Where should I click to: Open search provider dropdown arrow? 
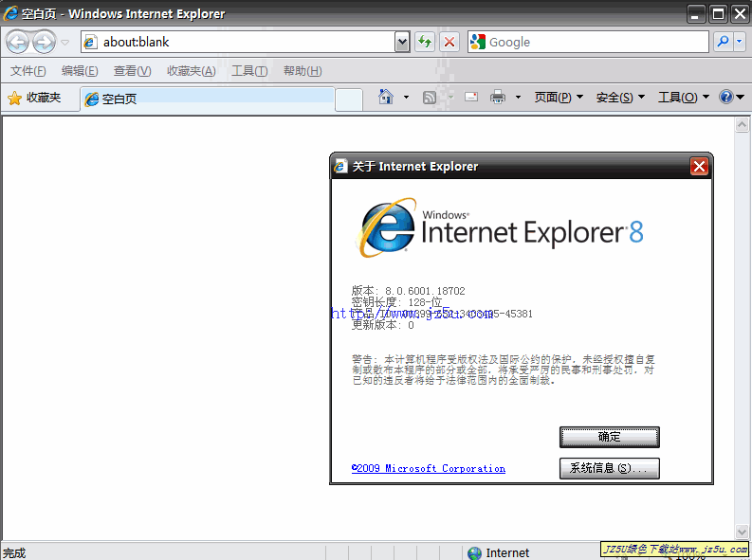point(739,42)
